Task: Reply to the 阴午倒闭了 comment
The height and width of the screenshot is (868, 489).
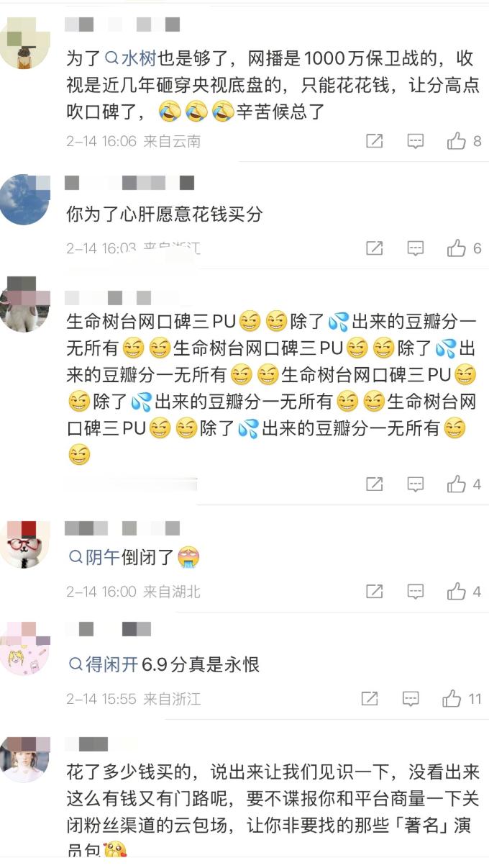Action: 416,592
